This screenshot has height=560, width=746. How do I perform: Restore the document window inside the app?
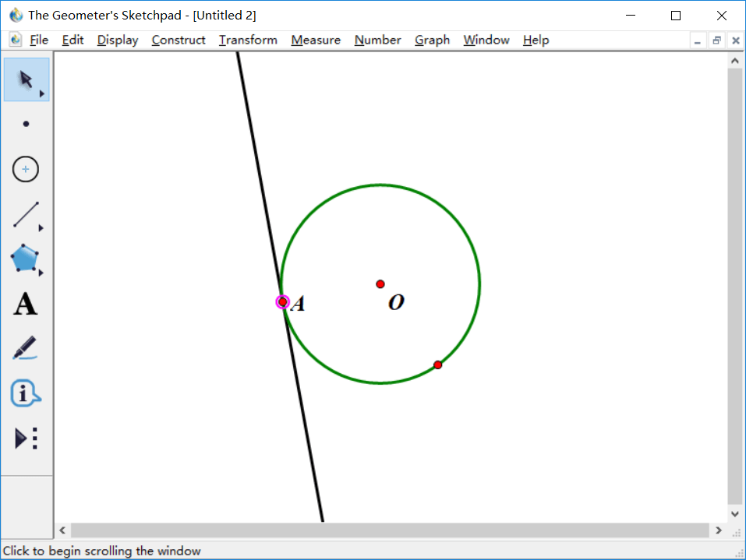(x=716, y=41)
